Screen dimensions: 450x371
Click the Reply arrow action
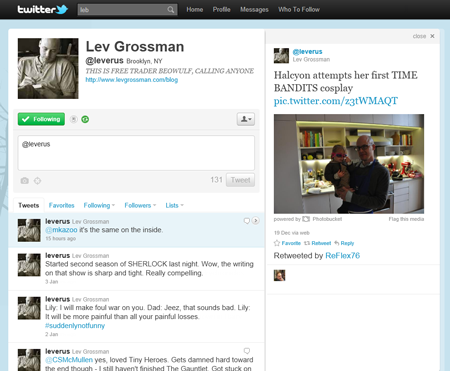pos(344,243)
